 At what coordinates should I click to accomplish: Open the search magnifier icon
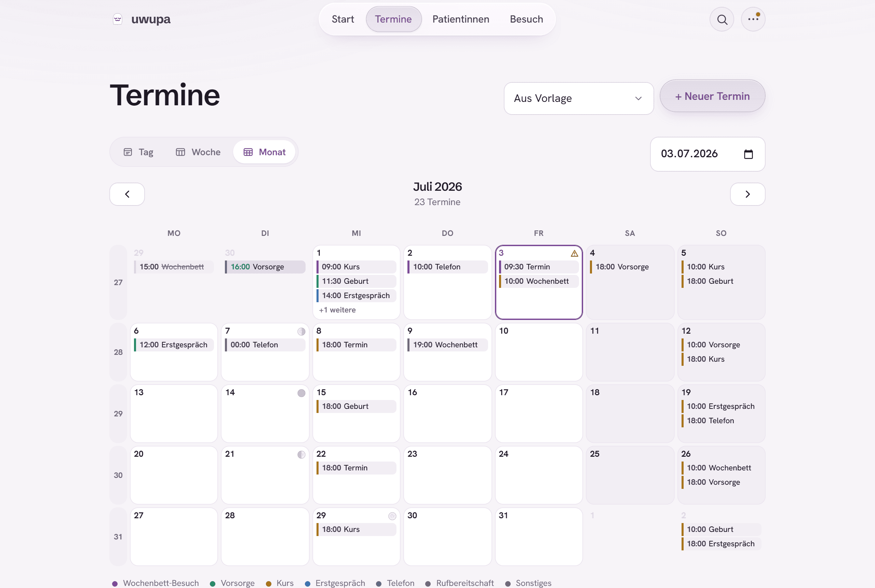722,19
